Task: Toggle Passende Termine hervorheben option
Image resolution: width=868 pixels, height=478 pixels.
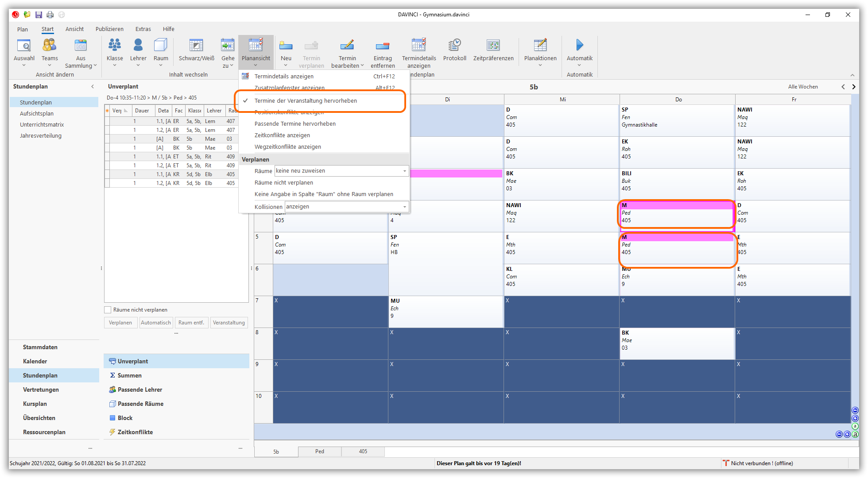Action: [295, 124]
